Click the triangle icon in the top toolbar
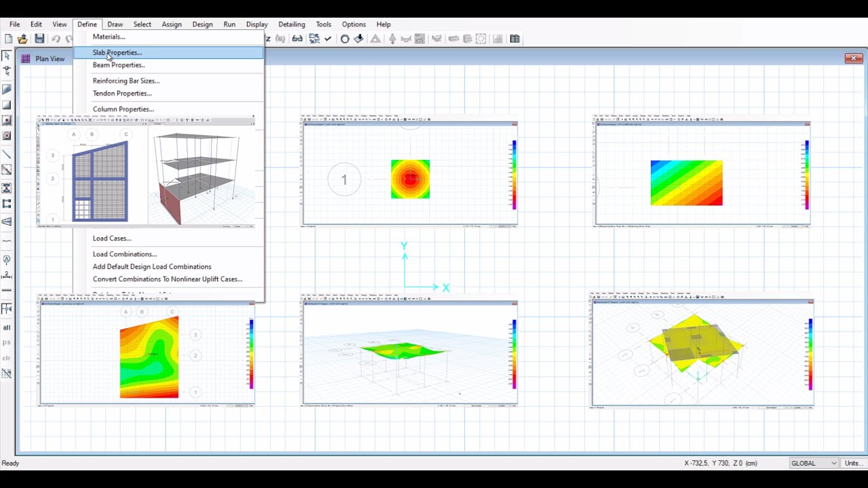 (x=375, y=39)
